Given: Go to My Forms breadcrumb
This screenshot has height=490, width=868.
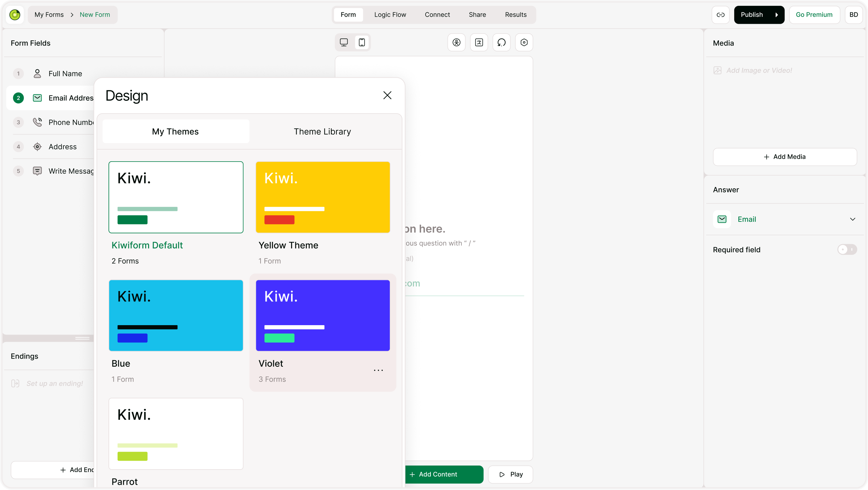Looking at the screenshot, I should [49, 15].
